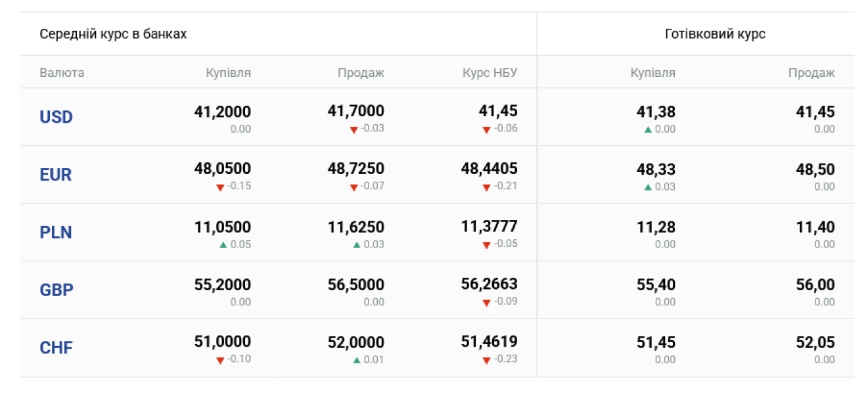Click the green up arrow under PLN 11,0500
868x394 pixels.
(x=223, y=244)
